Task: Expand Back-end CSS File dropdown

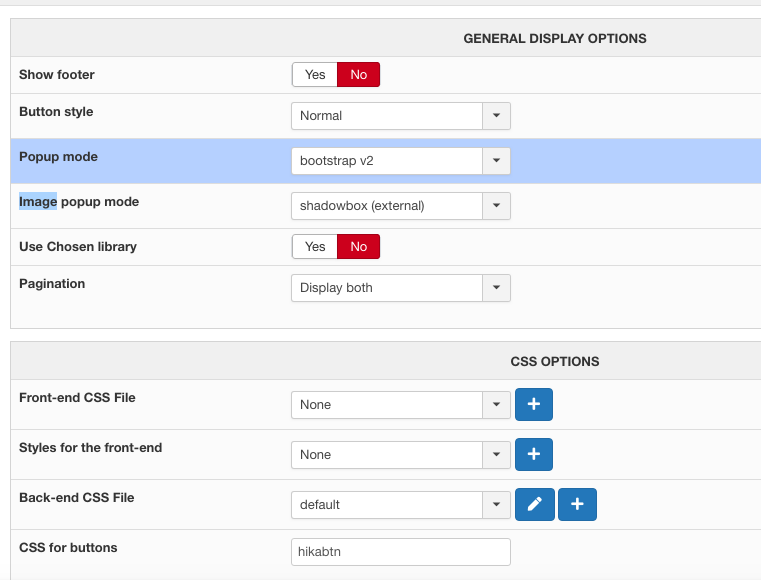Action: point(401,505)
